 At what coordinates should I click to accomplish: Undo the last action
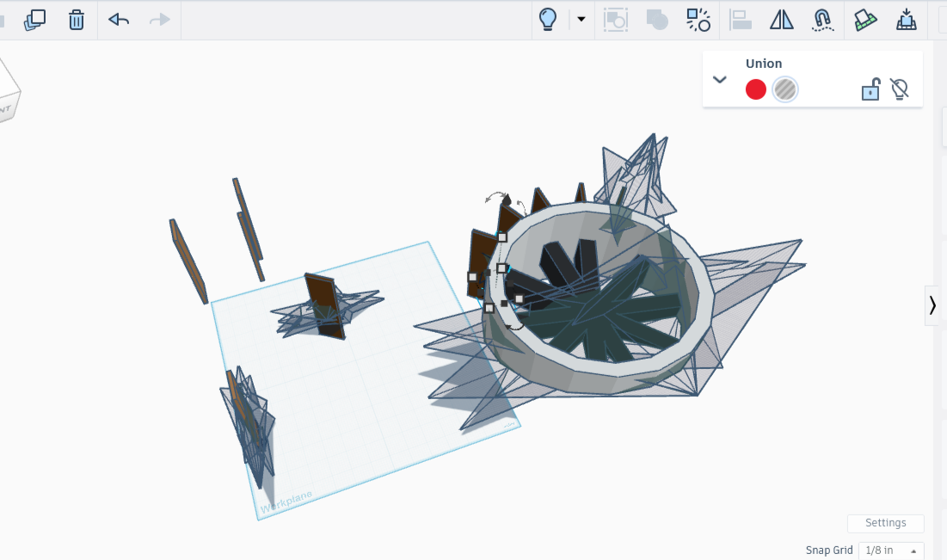(119, 20)
